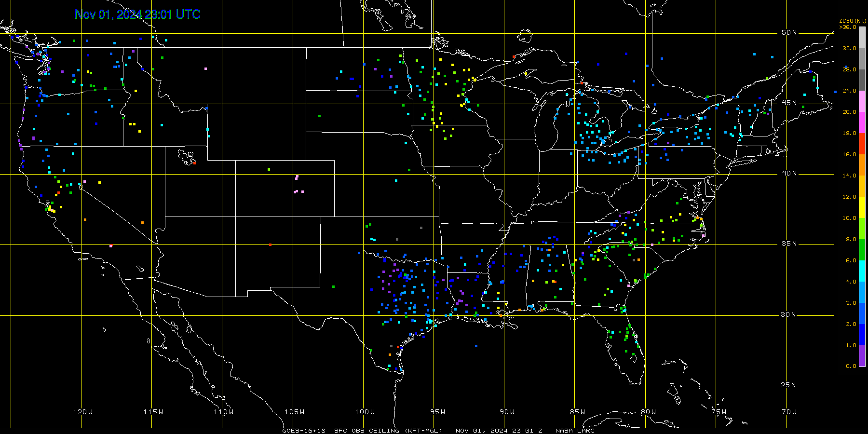Select the 6.0 legend value
This screenshot has width=868, height=434.
[x=851, y=260]
